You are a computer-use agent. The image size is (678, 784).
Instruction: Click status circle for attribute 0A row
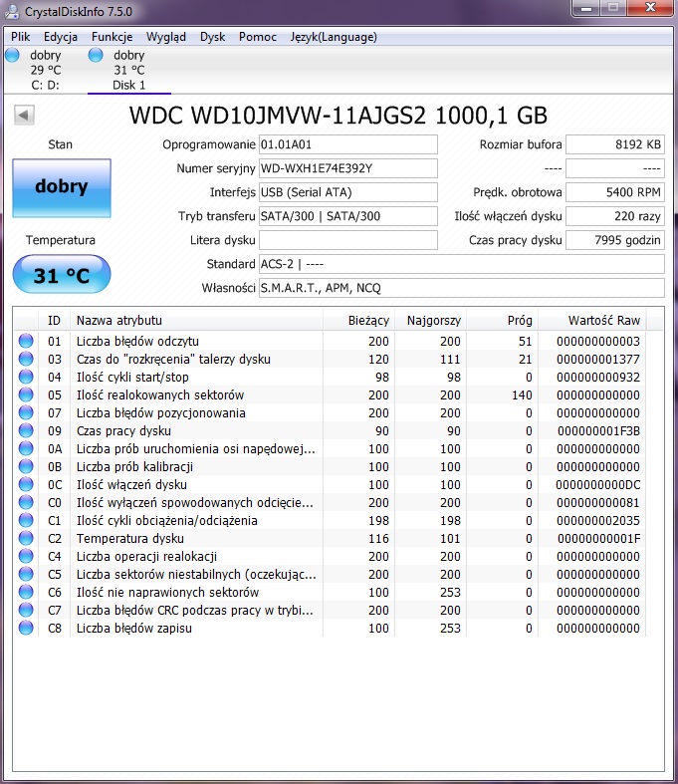pyautogui.click(x=26, y=448)
